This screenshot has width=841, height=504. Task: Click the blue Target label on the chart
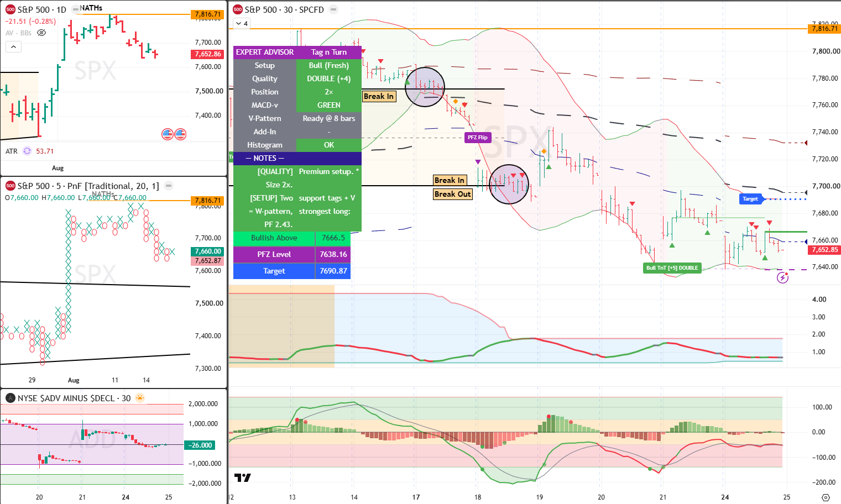(750, 199)
